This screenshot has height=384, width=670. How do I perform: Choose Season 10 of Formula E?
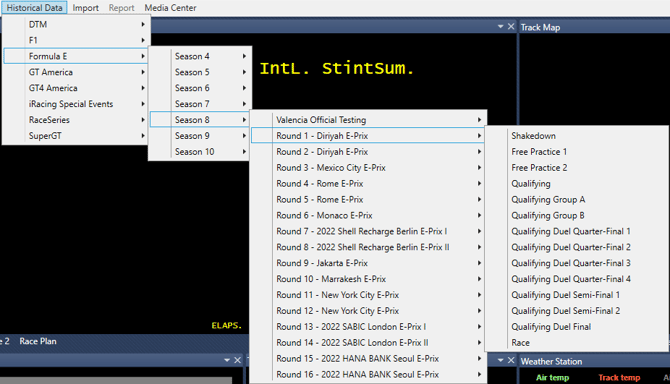click(200, 152)
